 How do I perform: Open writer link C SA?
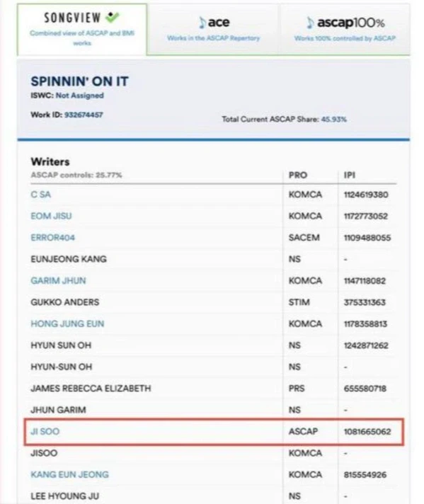click(x=41, y=195)
